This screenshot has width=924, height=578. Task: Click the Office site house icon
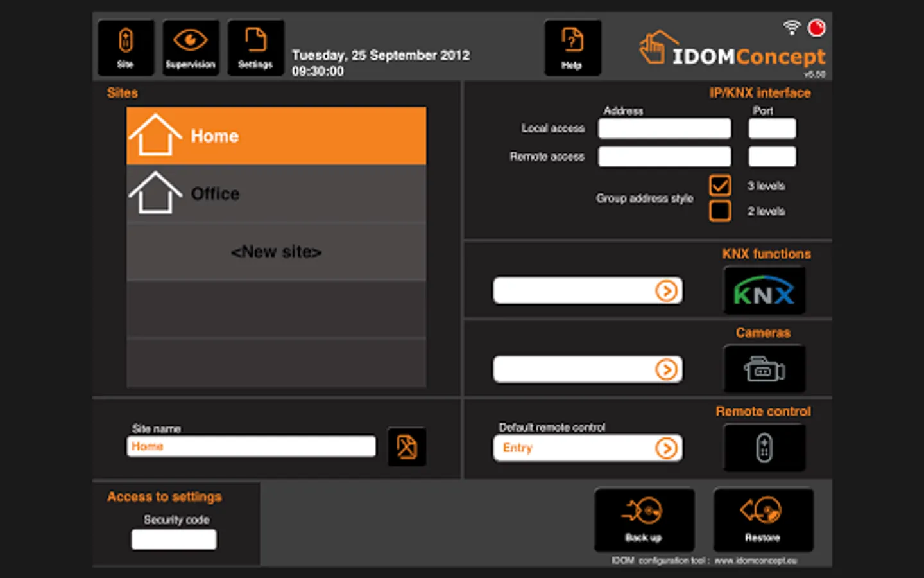[155, 193]
